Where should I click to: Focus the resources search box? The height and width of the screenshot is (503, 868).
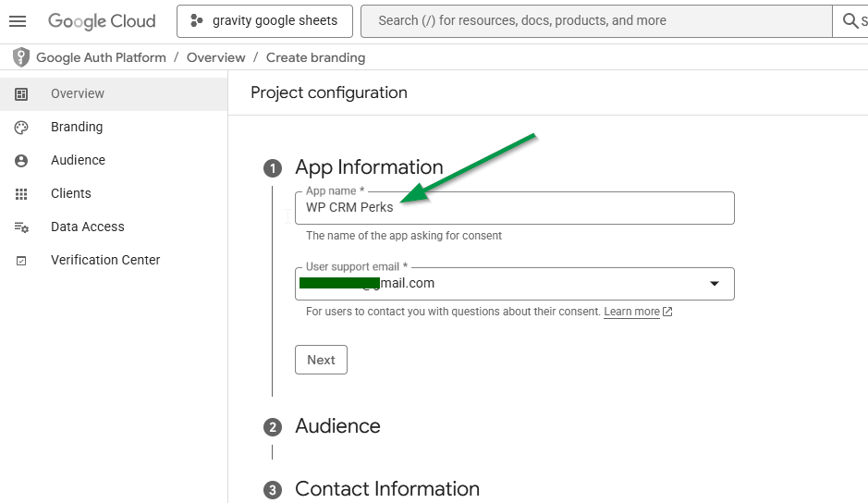(x=596, y=21)
